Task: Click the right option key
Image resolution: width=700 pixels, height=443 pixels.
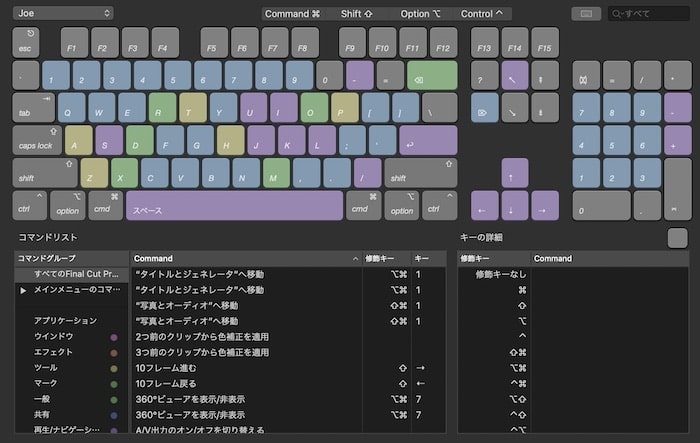Action: [x=402, y=205]
